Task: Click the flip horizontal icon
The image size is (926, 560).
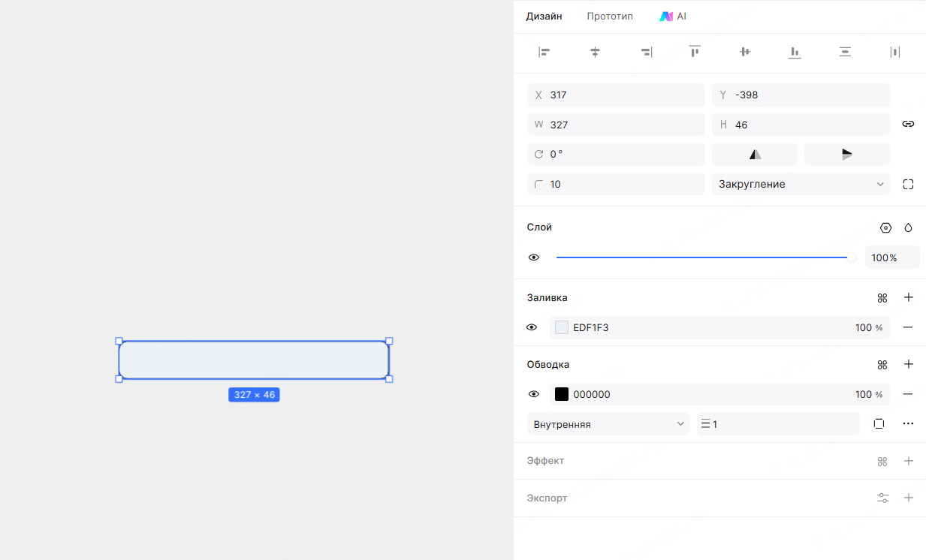Action: 755,155
